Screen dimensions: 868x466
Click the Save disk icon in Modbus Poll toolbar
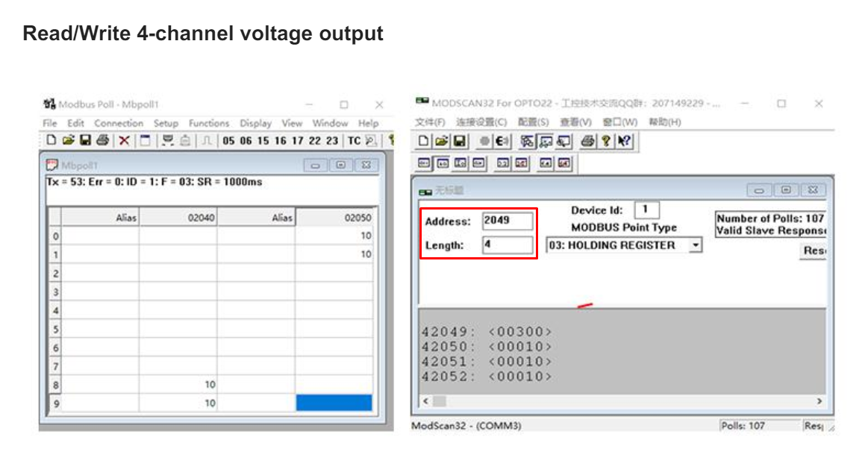(85, 140)
